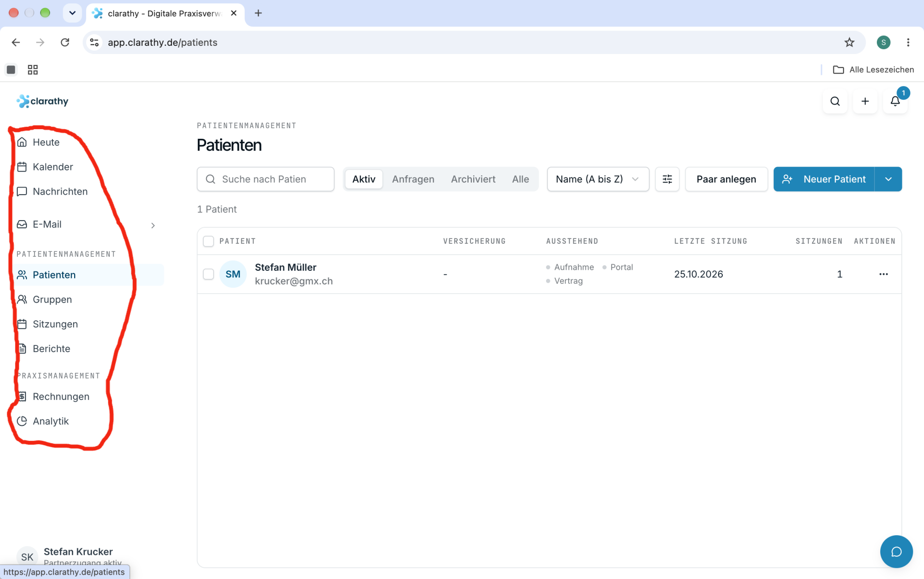Click the plus quick-add icon in header
Screen dimensions: 924x579
pyautogui.click(x=865, y=101)
